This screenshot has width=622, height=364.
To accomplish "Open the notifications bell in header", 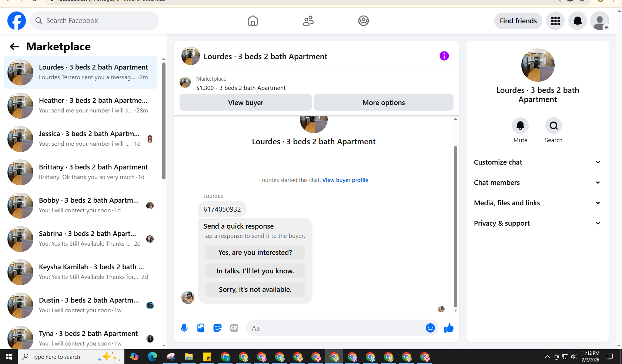I will pos(578,21).
